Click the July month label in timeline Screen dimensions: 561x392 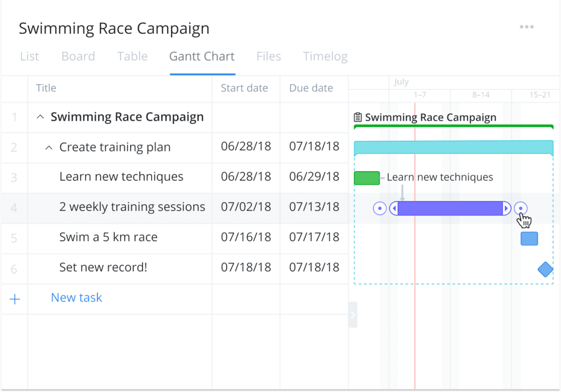(401, 82)
